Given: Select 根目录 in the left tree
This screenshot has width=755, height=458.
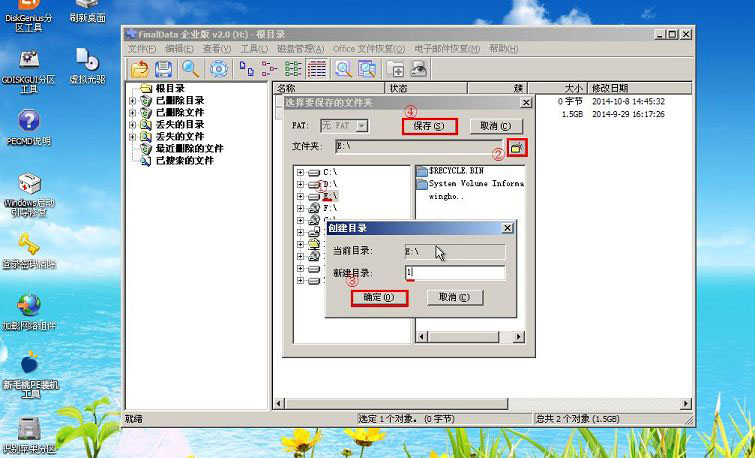Looking at the screenshot, I should coord(170,88).
